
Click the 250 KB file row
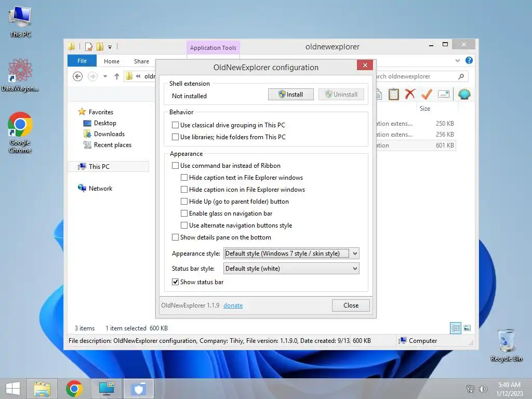point(416,124)
